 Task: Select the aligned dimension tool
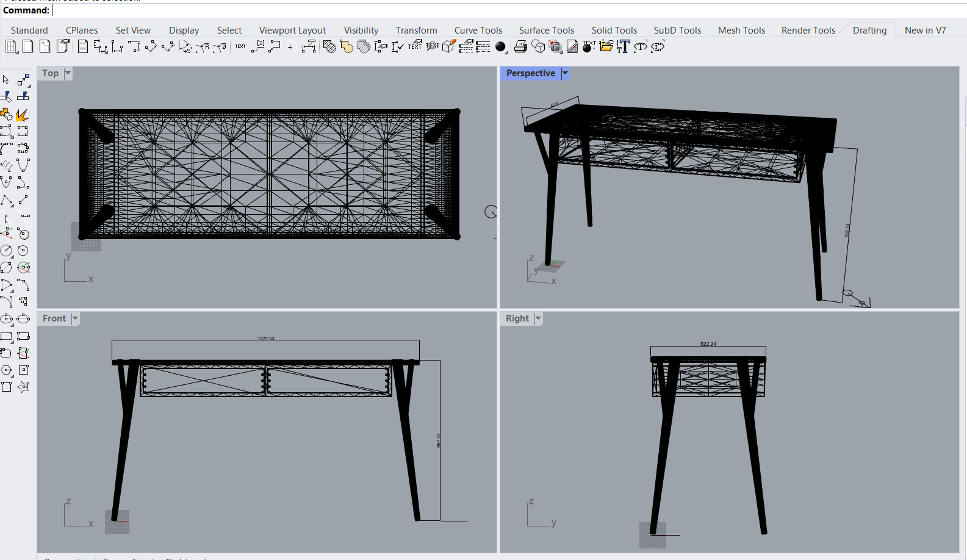[151, 47]
